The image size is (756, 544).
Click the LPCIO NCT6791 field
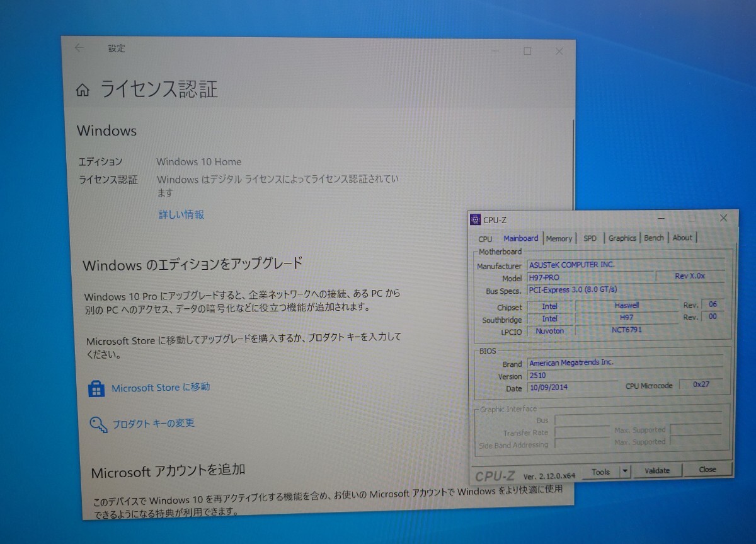pos(627,330)
